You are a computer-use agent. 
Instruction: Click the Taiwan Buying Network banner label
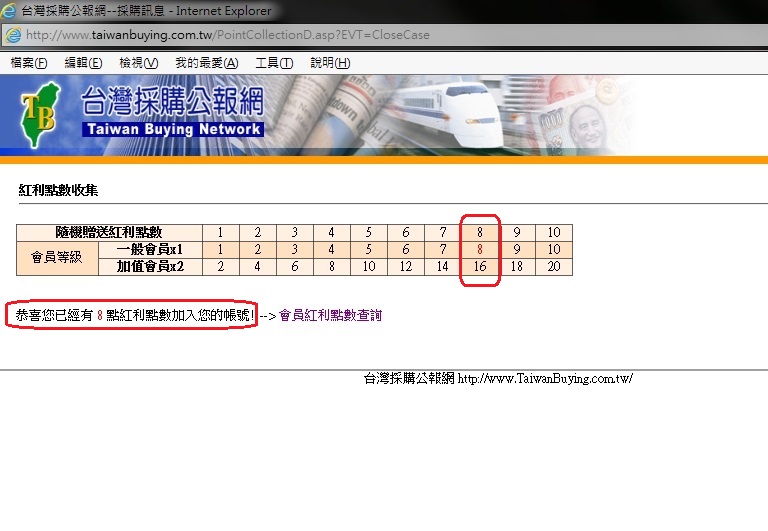point(173,129)
